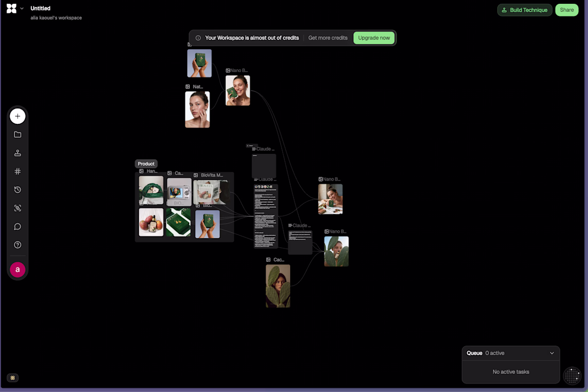588x392 pixels.
Task: Open the chat bubble icon in sidebar
Action: click(18, 226)
